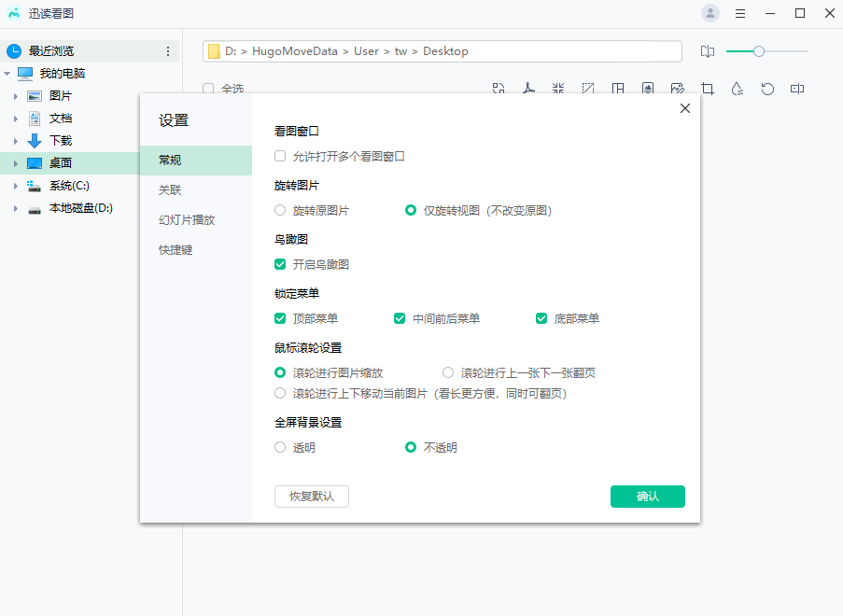
Task: Check the 全选 select-all checkbox
Action: (208, 89)
